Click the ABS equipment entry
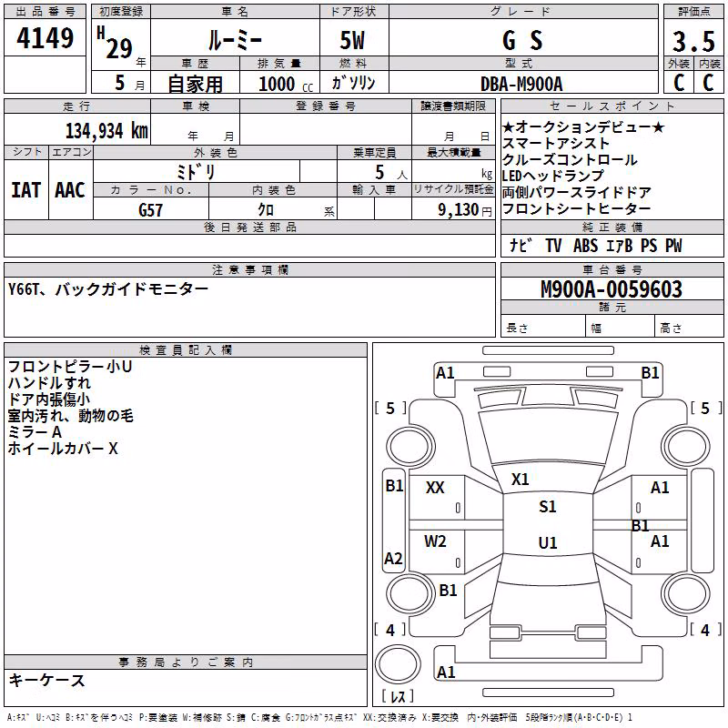The height and width of the screenshot is (728, 728). pyautogui.click(x=585, y=245)
